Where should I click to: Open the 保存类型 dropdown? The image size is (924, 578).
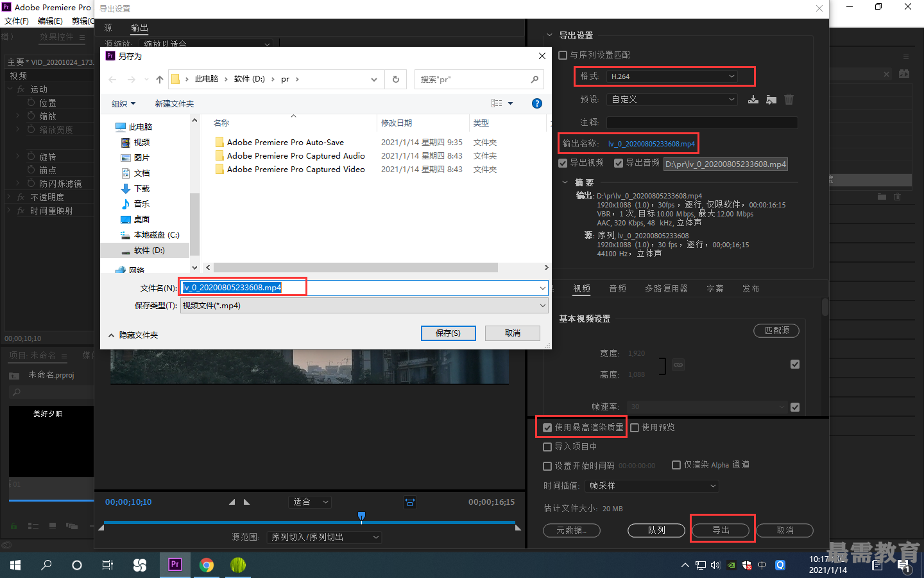click(364, 306)
